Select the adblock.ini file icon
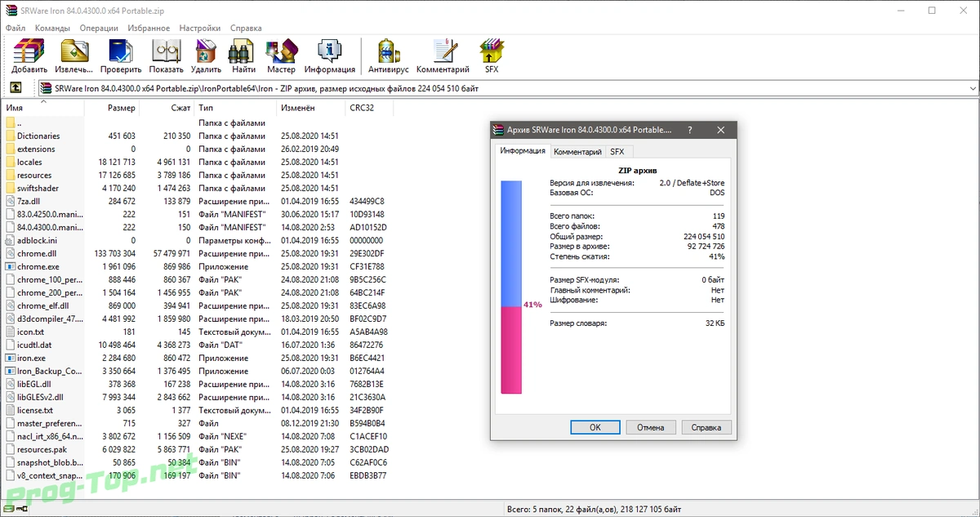 click(x=10, y=240)
